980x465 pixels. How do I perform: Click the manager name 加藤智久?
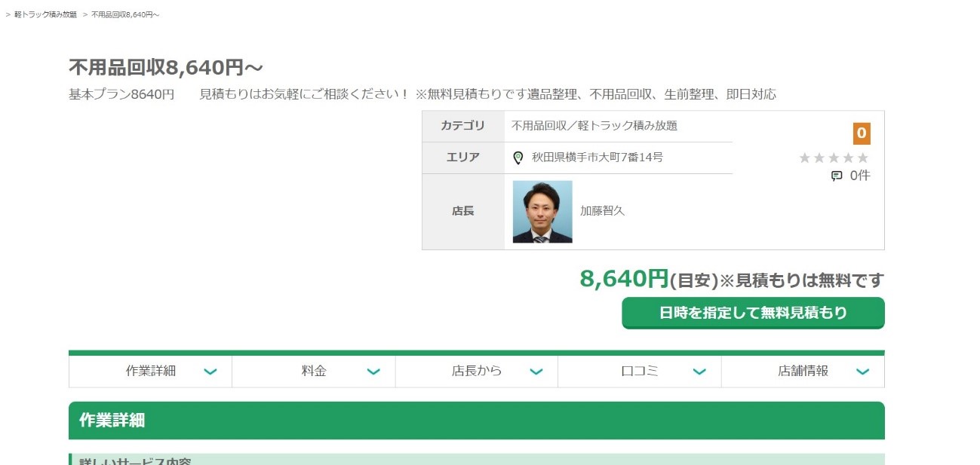point(602,211)
